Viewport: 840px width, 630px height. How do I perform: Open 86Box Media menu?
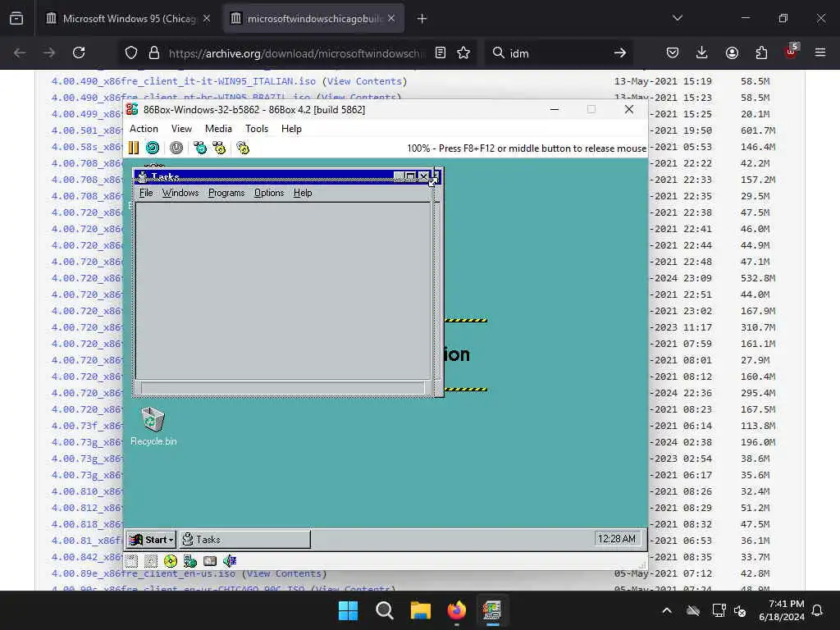click(x=218, y=129)
